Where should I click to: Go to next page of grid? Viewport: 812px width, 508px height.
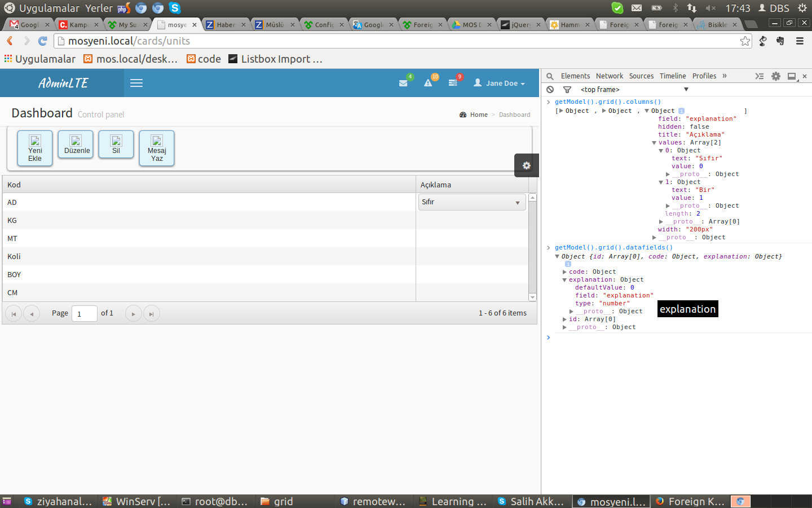(x=133, y=313)
